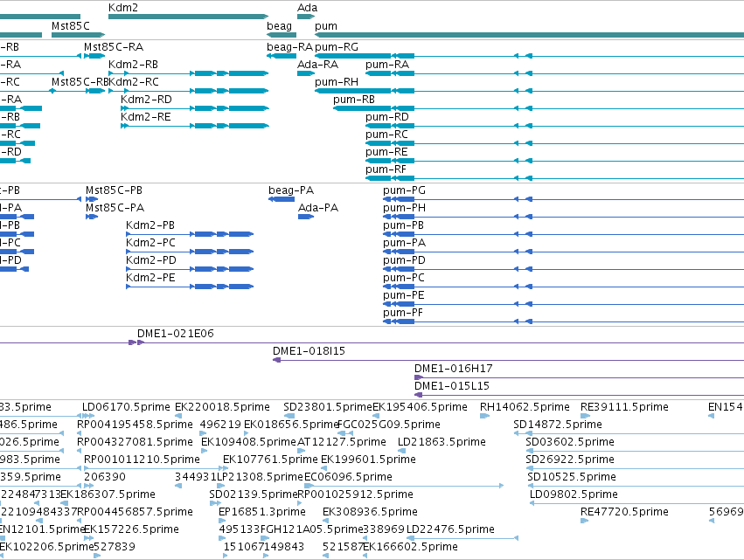Select transcript Kdm2-RD label
The image size is (744, 560).
[x=146, y=100]
